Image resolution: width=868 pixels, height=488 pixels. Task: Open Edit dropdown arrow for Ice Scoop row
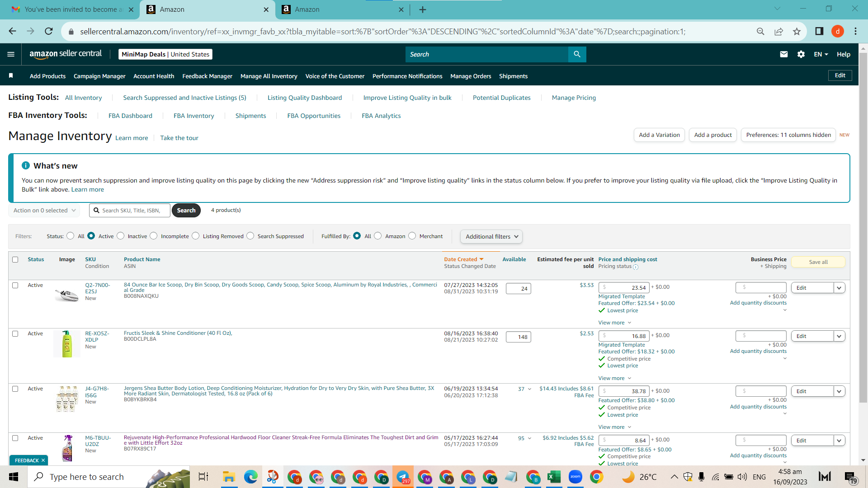pyautogui.click(x=840, y=288)
